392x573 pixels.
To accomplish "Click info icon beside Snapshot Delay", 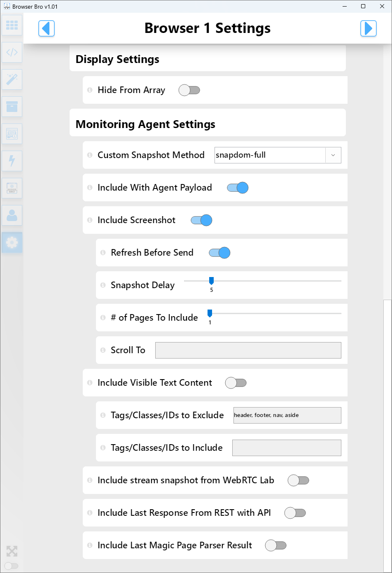I will [103, 285].
